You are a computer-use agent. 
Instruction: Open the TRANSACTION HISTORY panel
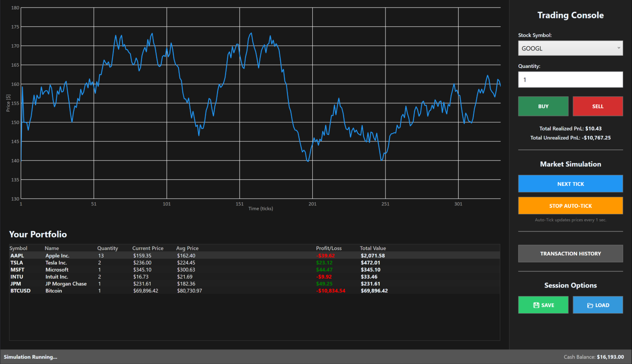pyautogui.click(x=570, y=253)
